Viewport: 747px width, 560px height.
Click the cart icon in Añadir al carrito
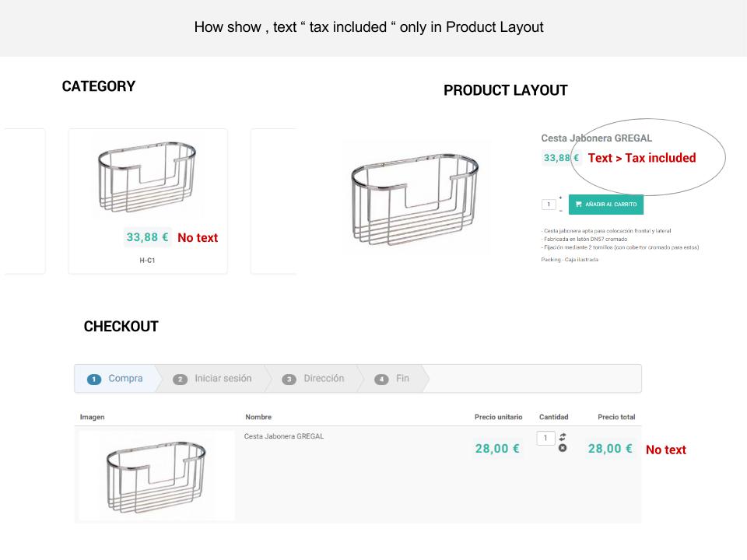[578, 204]
